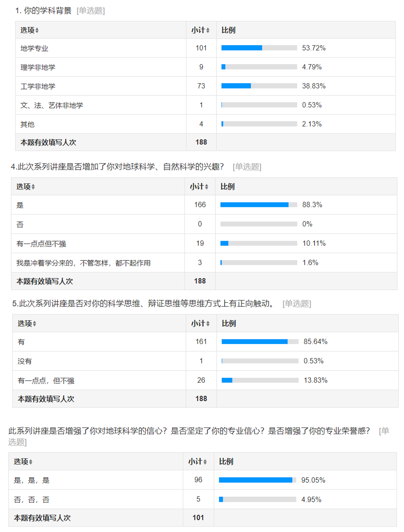The width and height of the screenshot is (404, 532).
Task: Select the 工学非地学 option row
Action: 38,86
